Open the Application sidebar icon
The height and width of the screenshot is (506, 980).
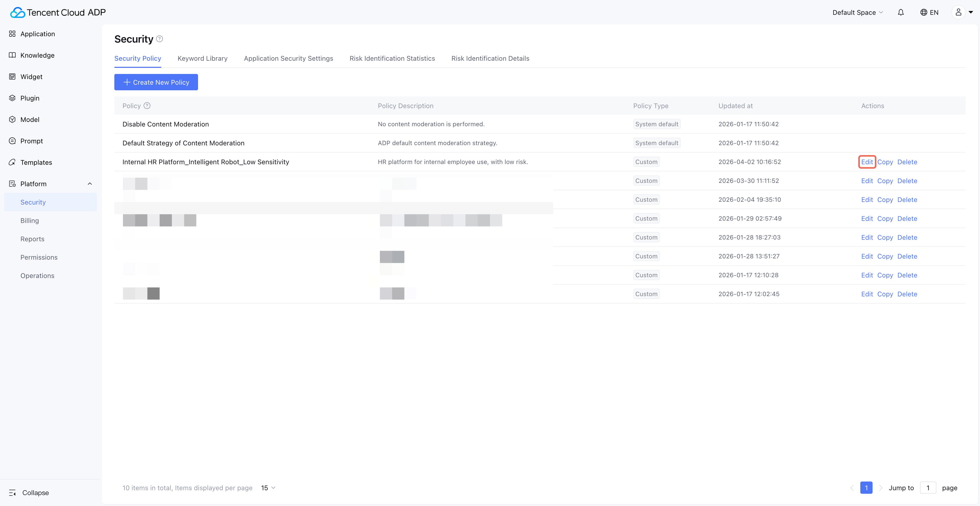(x=12, y=34)
